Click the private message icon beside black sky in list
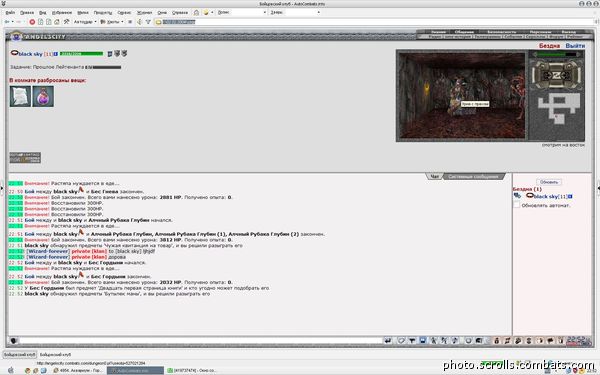 (517, 196)
